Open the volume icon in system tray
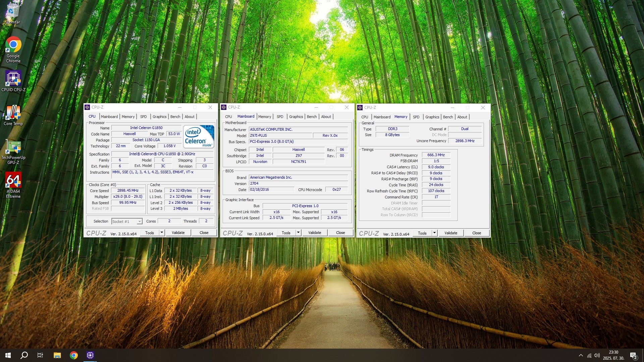The width and height of the screenshot is (644, 362). (597, 355)
